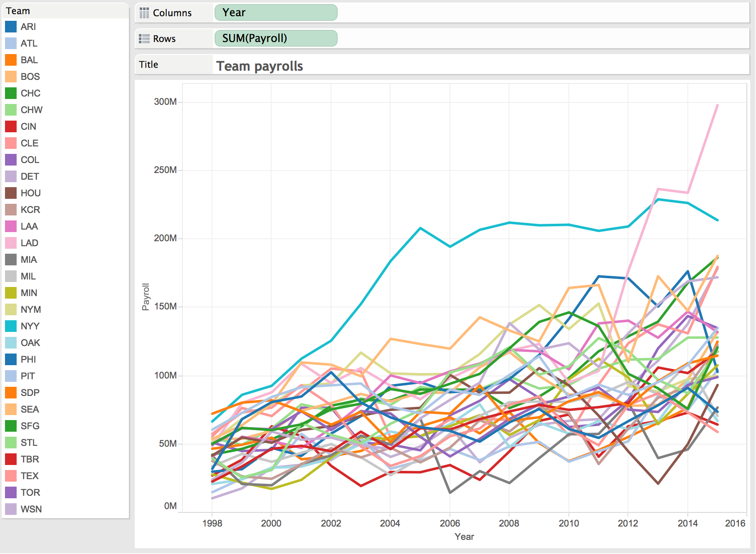
Task: Select ARI in the Team legend
Action: pyautogui.click(x=28, y=27)
